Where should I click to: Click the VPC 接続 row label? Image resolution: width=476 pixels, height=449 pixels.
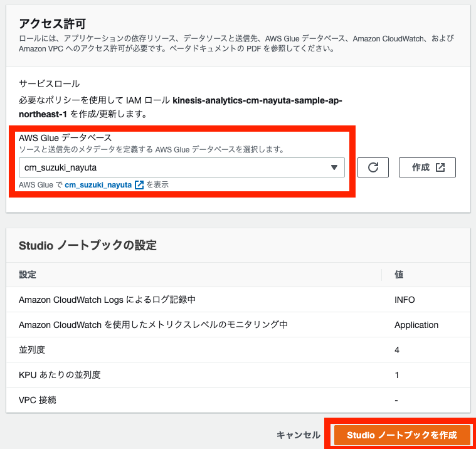(38, 400)
